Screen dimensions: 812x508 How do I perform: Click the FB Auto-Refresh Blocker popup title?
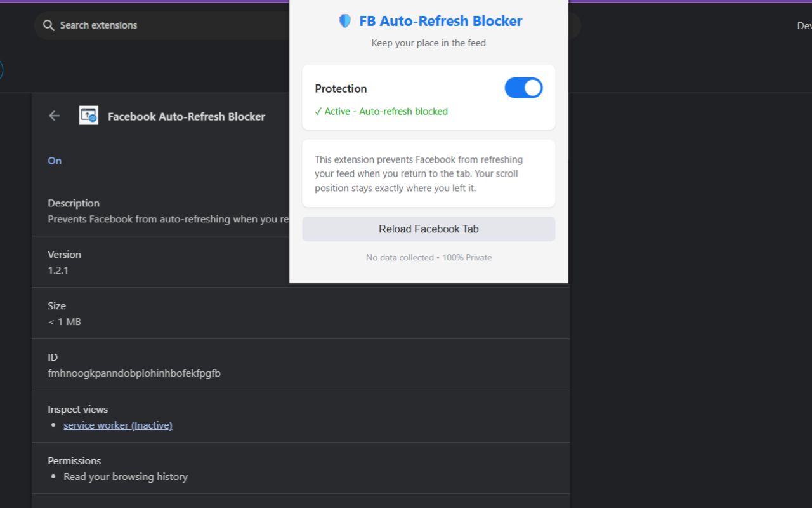click(441, 21)
